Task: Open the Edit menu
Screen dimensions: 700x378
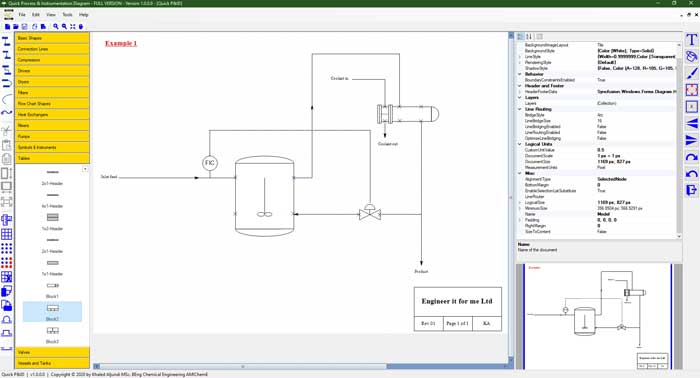Action: [x=36, y=15]
